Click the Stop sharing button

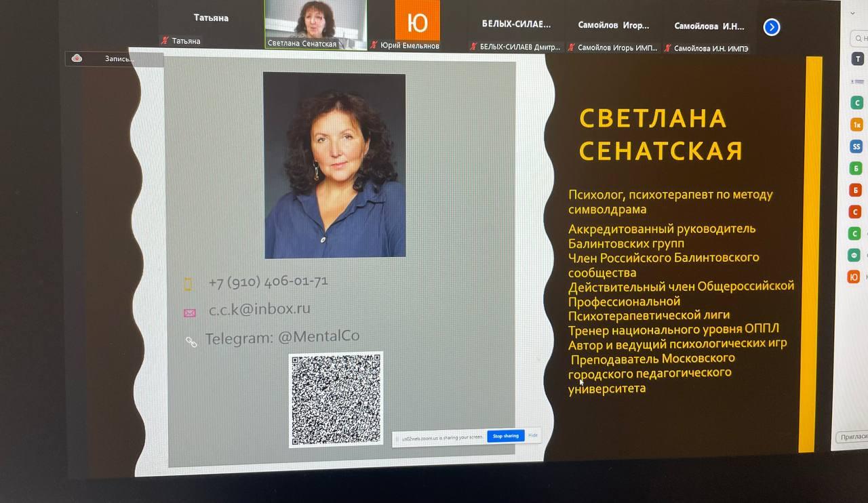(505, 436)
